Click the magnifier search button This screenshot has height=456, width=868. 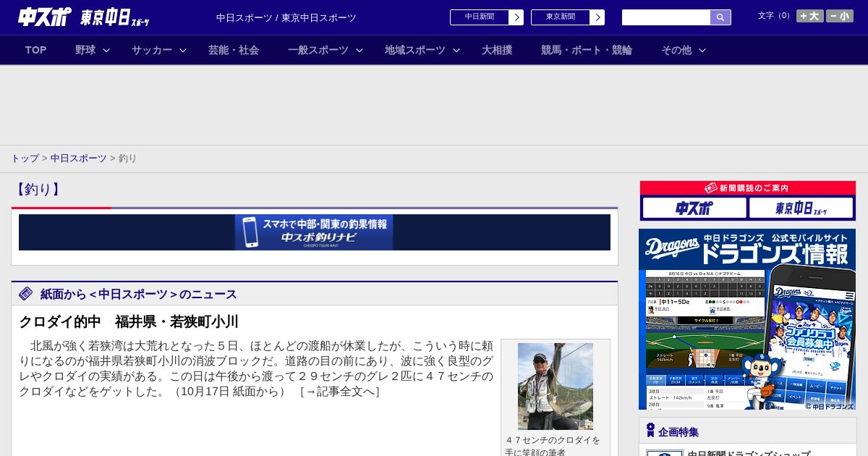pos(720,17)
